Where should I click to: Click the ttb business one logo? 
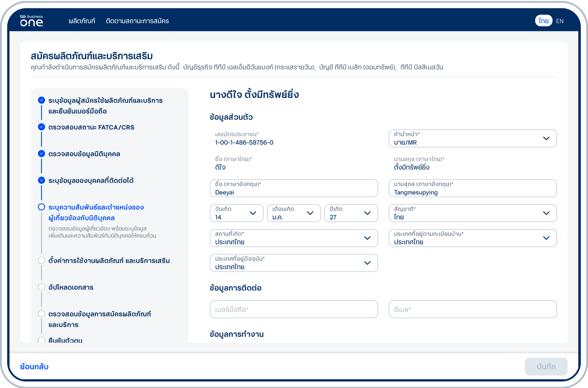click(31, 21)
